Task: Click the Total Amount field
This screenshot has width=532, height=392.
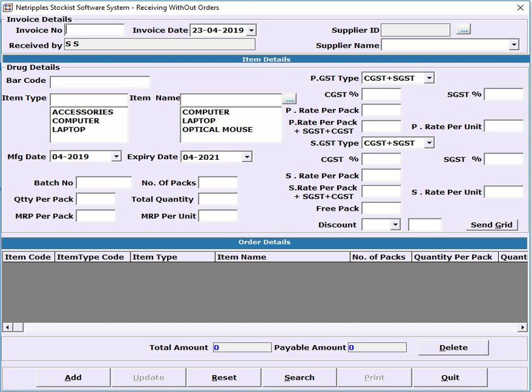Action: point(243,347)
